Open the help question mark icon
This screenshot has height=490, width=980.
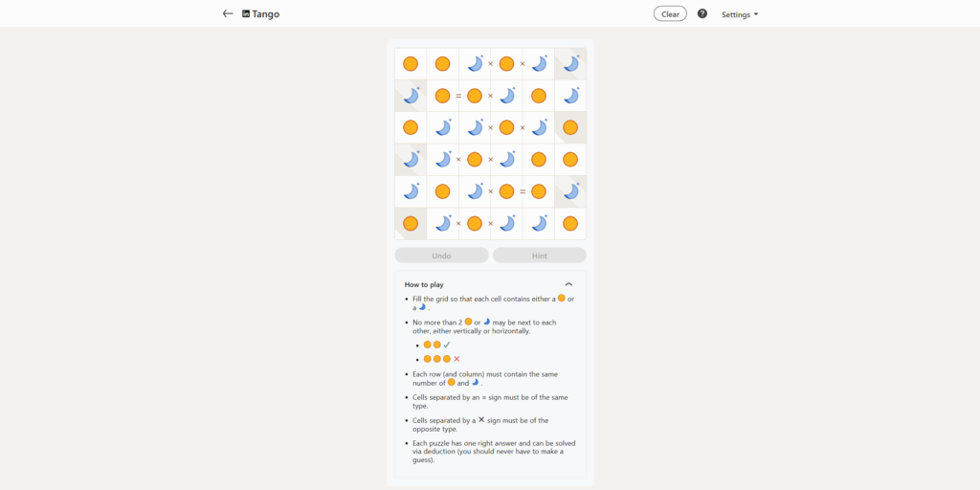coord(702,14)
